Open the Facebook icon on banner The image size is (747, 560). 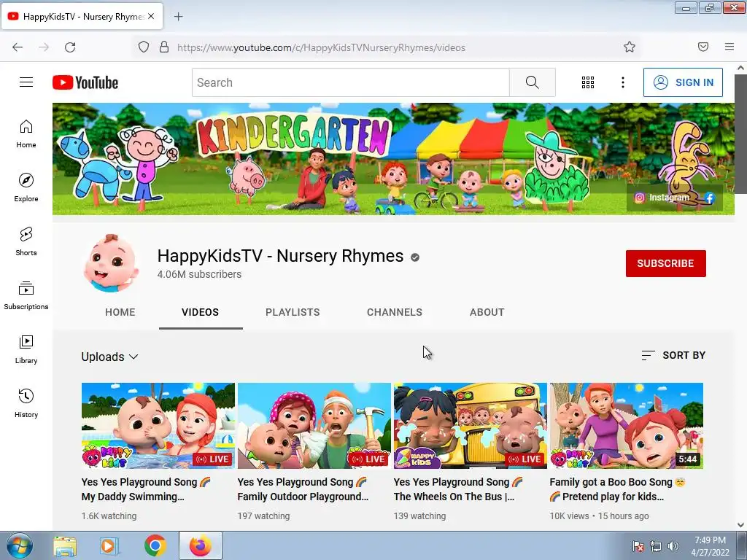tap(709, 198)
